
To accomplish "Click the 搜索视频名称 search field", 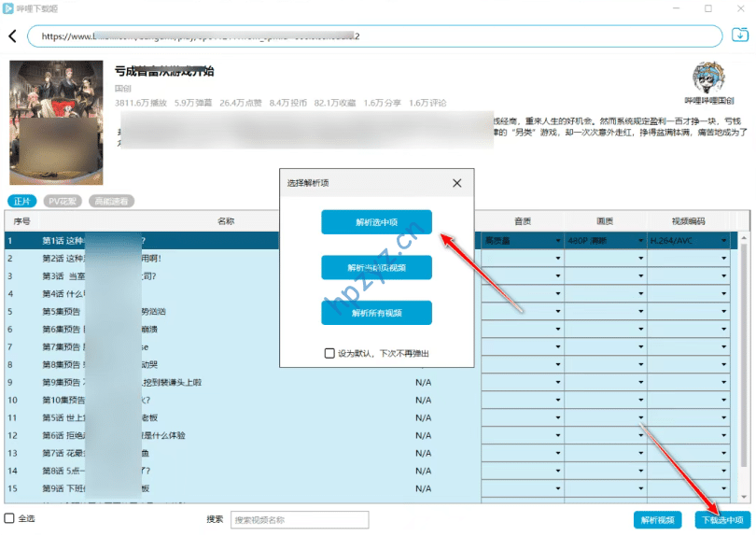I will [300, 520].
